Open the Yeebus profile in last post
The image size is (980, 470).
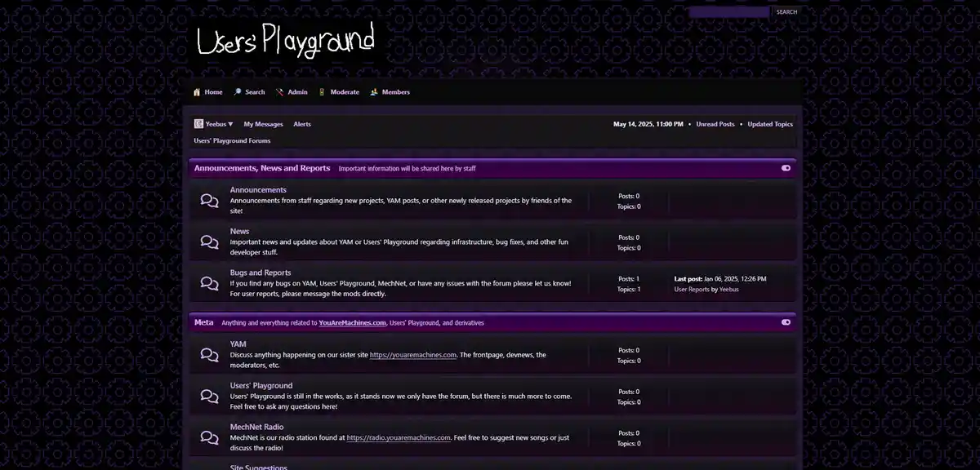tap(729, 289)
